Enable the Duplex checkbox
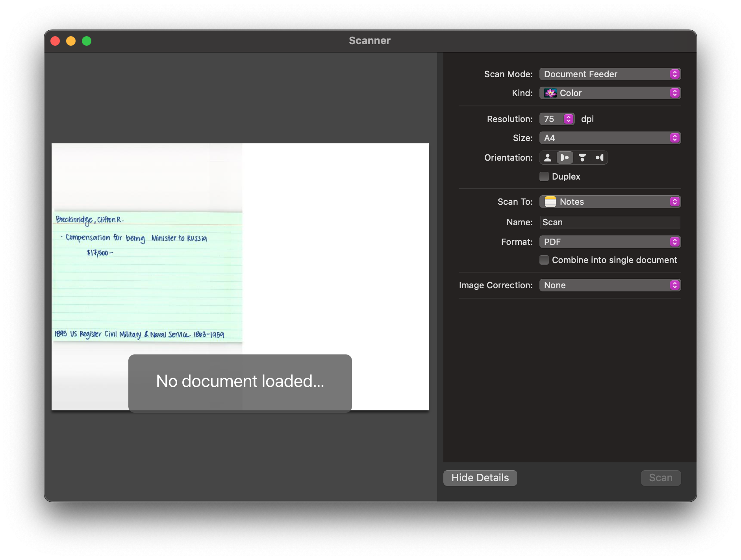Screen dimensions: 741x560 click(x=544, y=176)
